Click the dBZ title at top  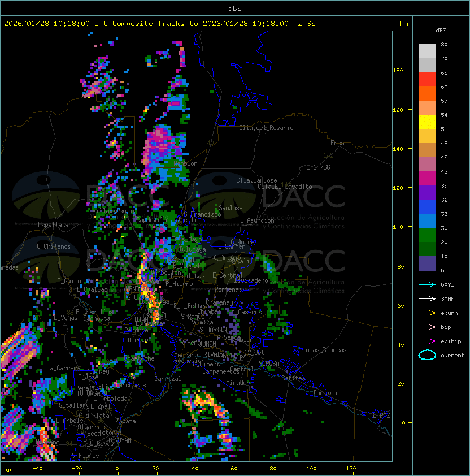235,8
